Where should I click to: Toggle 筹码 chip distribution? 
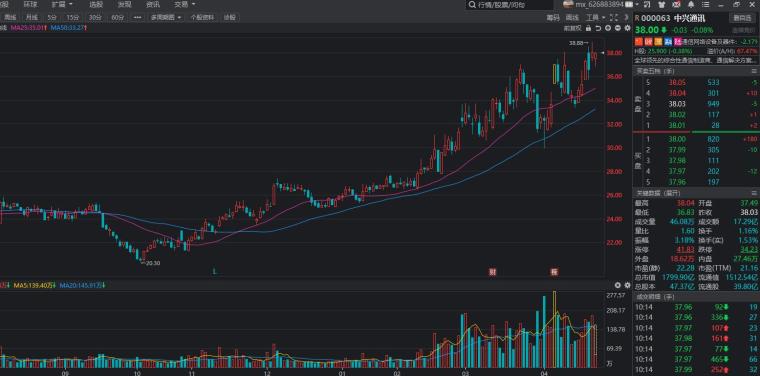click(x=553, y=17)
